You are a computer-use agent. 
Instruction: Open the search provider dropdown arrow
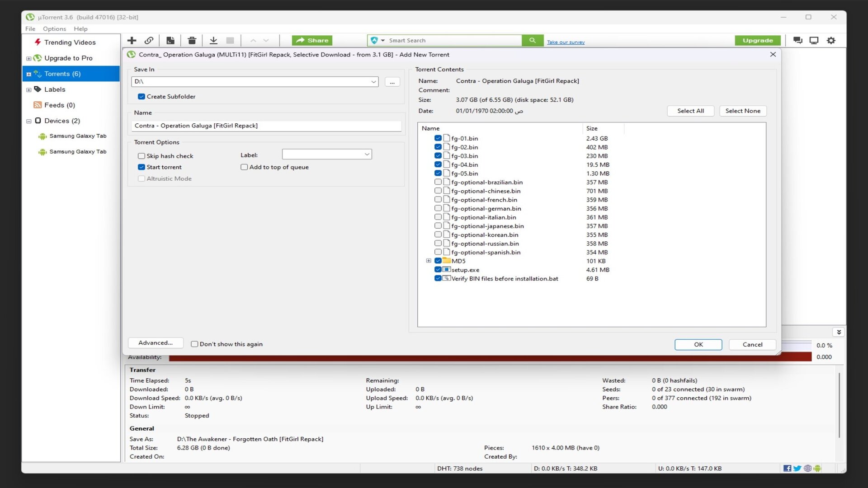383,41
